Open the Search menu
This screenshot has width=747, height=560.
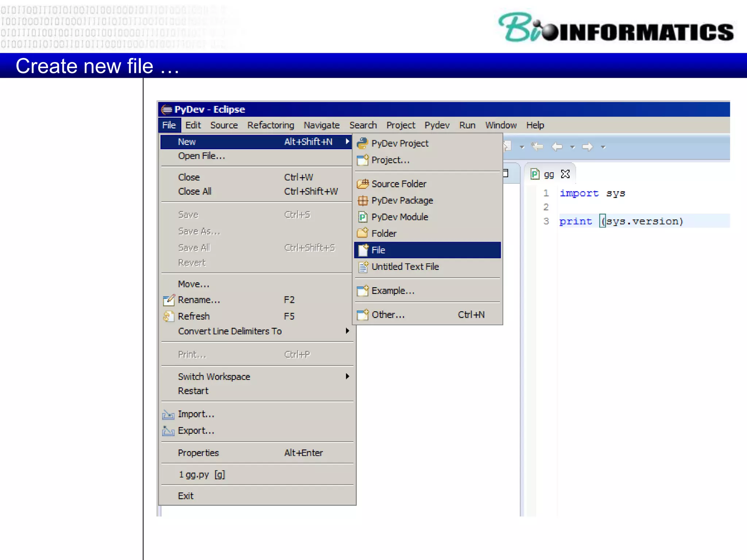(363, 125)
